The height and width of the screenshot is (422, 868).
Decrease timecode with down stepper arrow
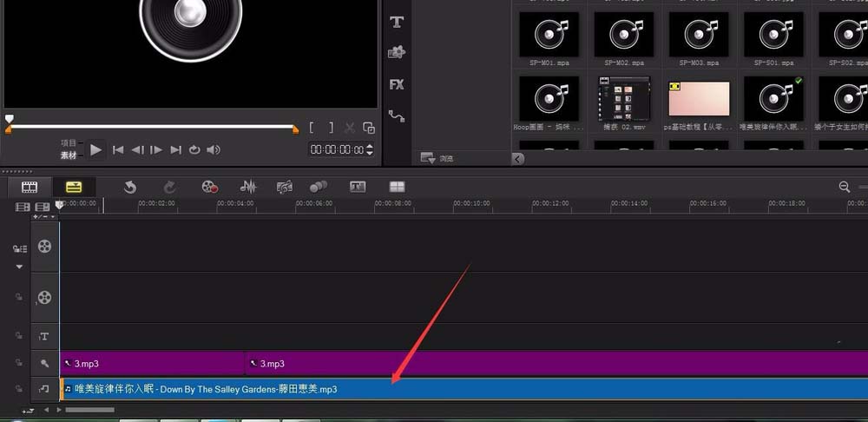(x=370, y=153)
